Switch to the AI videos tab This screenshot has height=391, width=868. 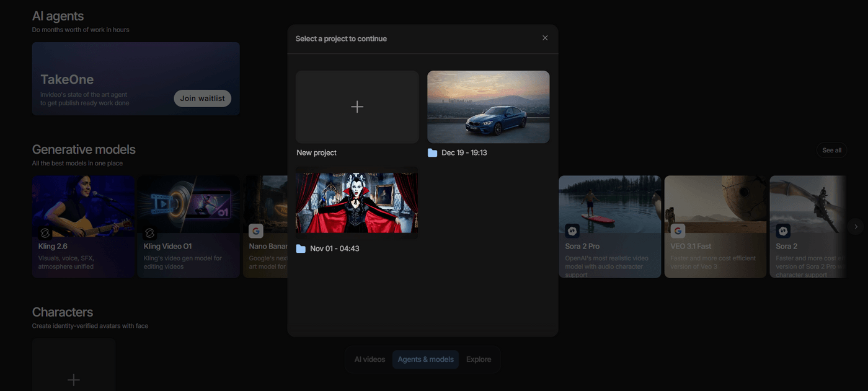click(370, 359)
